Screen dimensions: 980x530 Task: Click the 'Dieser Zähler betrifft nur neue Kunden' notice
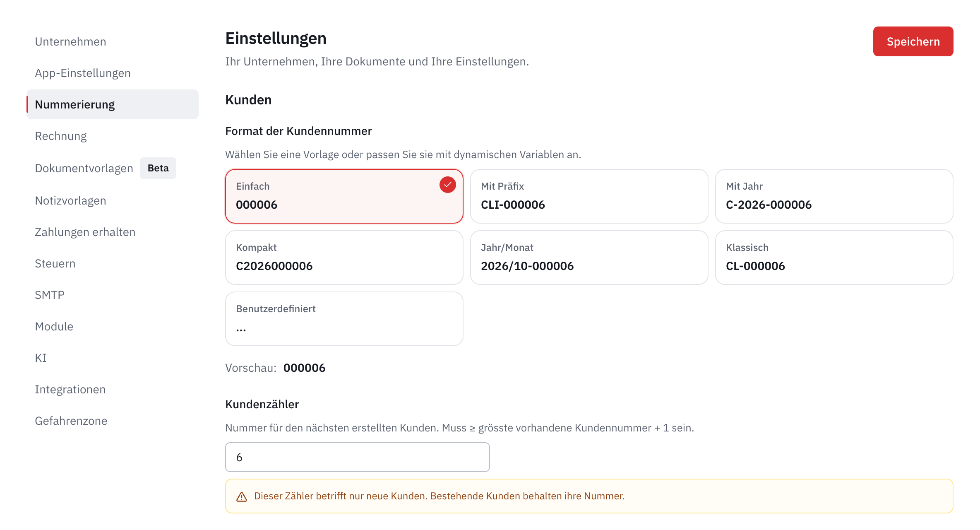tap(589, 496)
